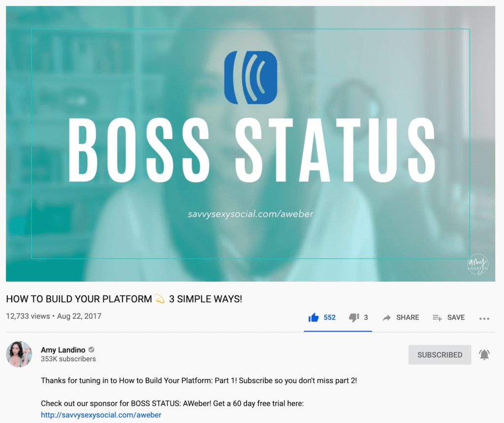The height and width of the screenshot is (423, 504).
Task: Click the AWeber logo in the video
Action: pyautogui.click(x=251, y=77)
